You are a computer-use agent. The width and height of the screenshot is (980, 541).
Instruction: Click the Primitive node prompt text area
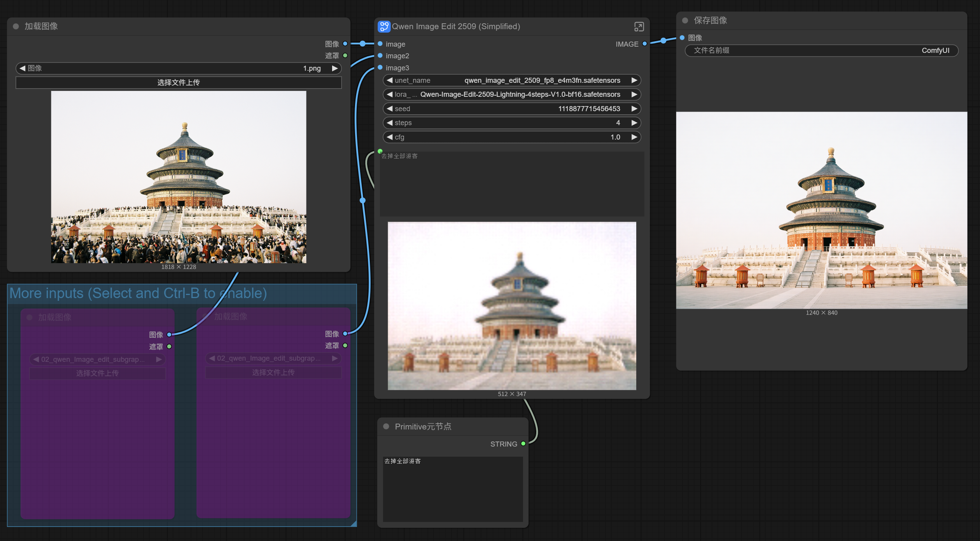tap(453, 489)
